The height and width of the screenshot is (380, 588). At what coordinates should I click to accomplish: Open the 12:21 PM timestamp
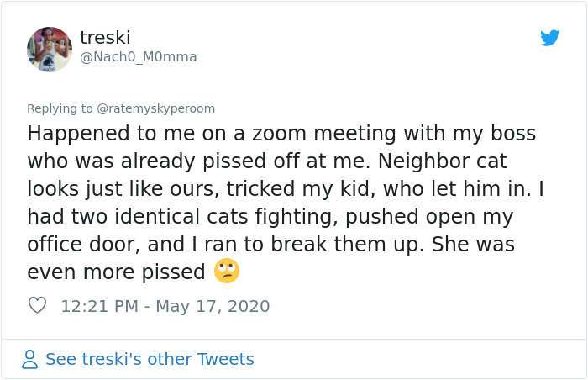tap(99, 306)
